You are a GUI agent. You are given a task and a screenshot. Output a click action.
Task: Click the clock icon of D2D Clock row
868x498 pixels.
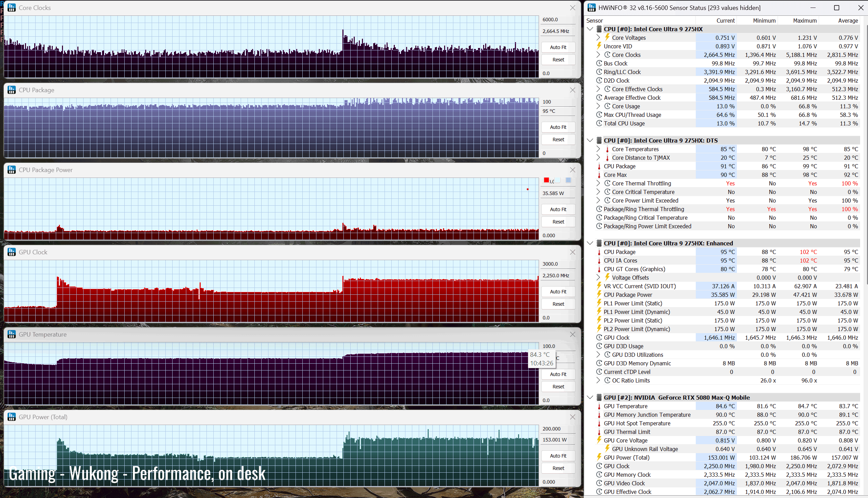pyautogui.click(x=599, y=81)
